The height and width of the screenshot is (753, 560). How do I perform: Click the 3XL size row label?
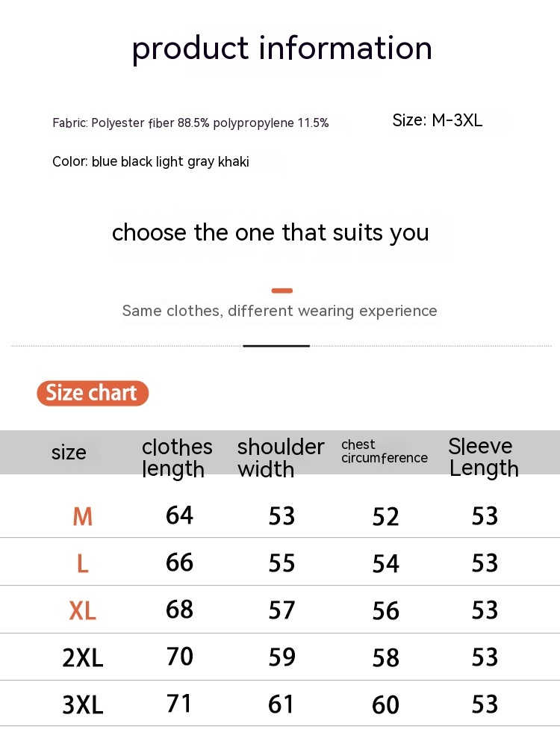click(x=82, y=705)
